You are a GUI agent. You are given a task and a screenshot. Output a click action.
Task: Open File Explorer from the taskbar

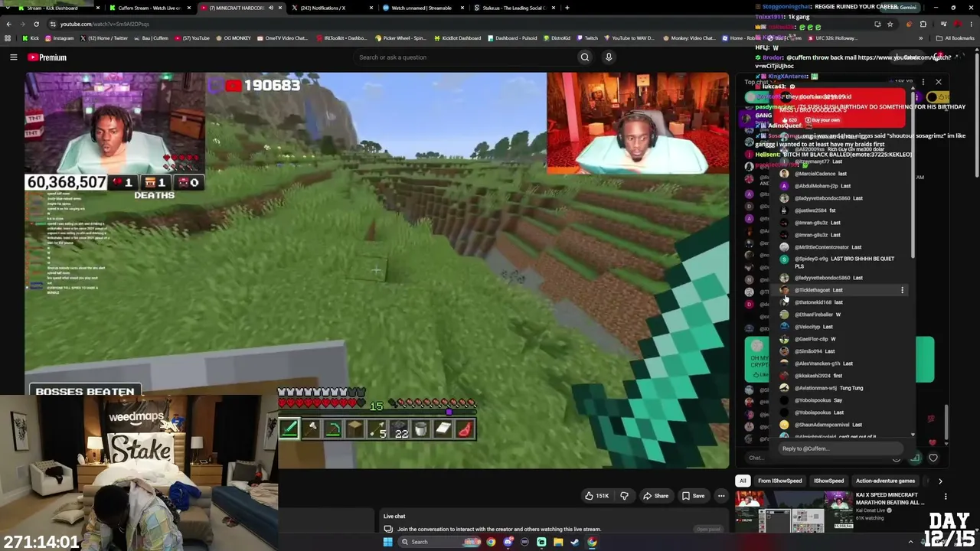[x=558, y=542]
